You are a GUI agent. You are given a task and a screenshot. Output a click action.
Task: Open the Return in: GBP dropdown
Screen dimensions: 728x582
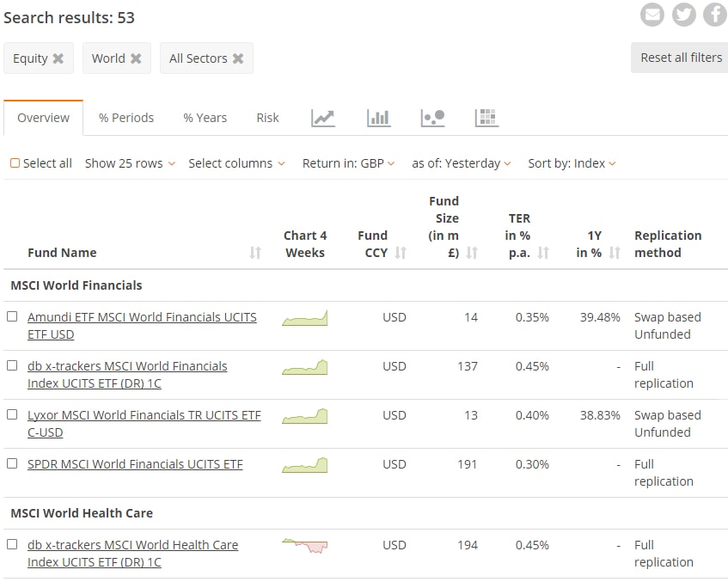tap(348, 163)
